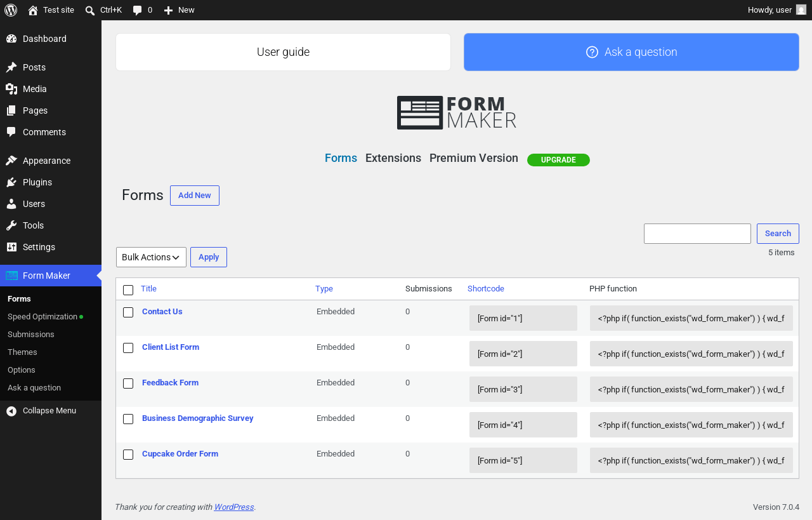This screenshot has width=812, height=520.
Task: Click the Posts pushpin icon
Action: [11, 67]
